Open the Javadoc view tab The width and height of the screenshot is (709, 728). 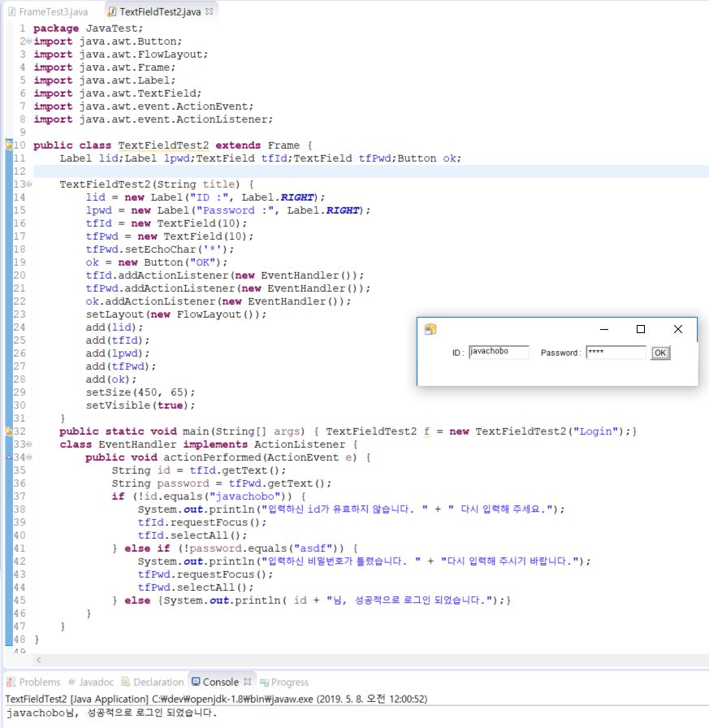coord(91,682)
